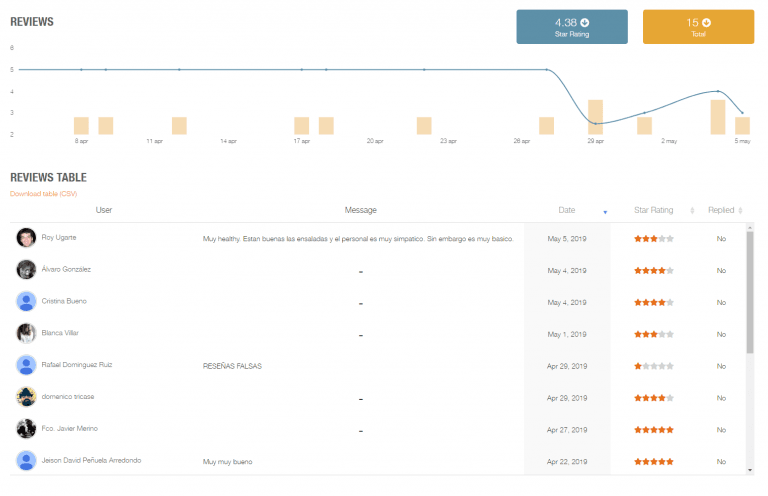Image resolution: width=768 pixels, height=496 pixels.
Task: Click the 15 Total down-arrow icon
Action: pyautogui.click(x=706, y=23)
